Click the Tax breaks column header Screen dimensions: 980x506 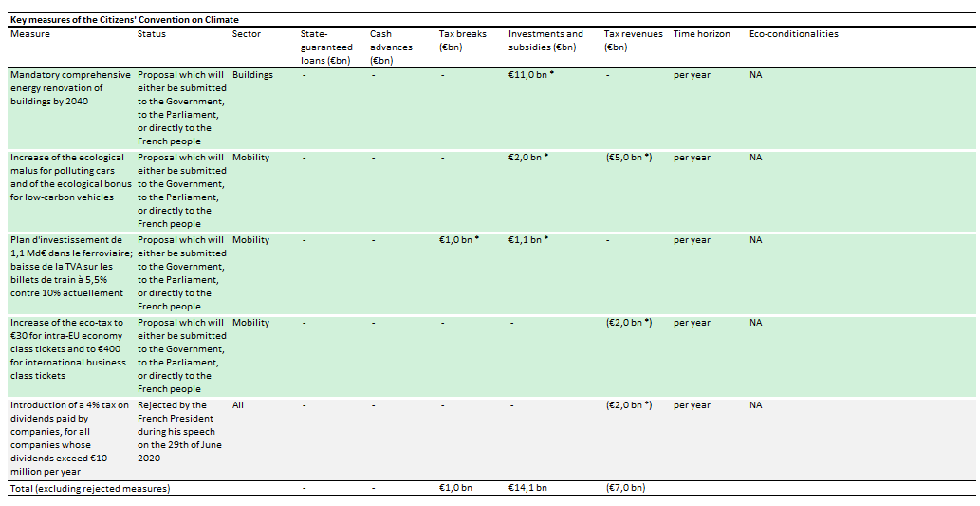tap(462, 41)
